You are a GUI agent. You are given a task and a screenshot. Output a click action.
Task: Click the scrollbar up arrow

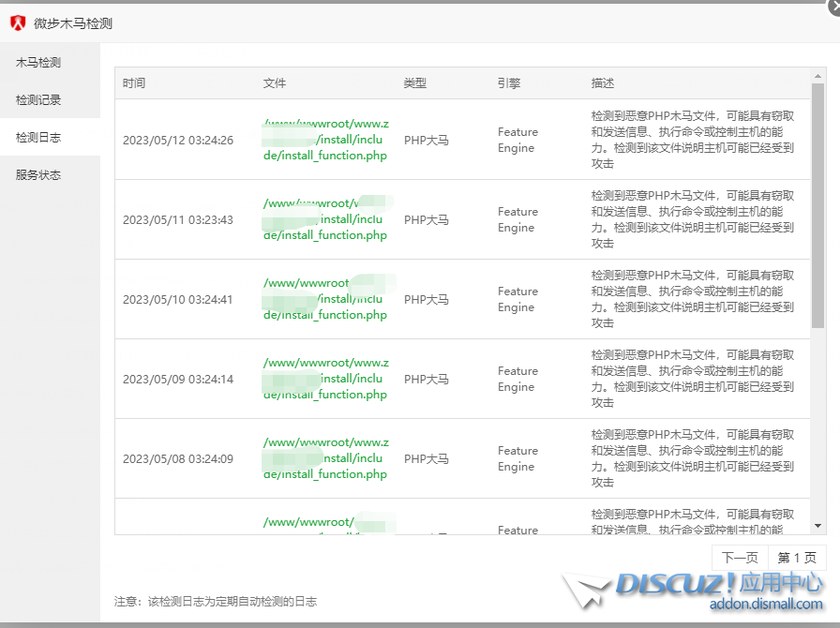[818, 74]
